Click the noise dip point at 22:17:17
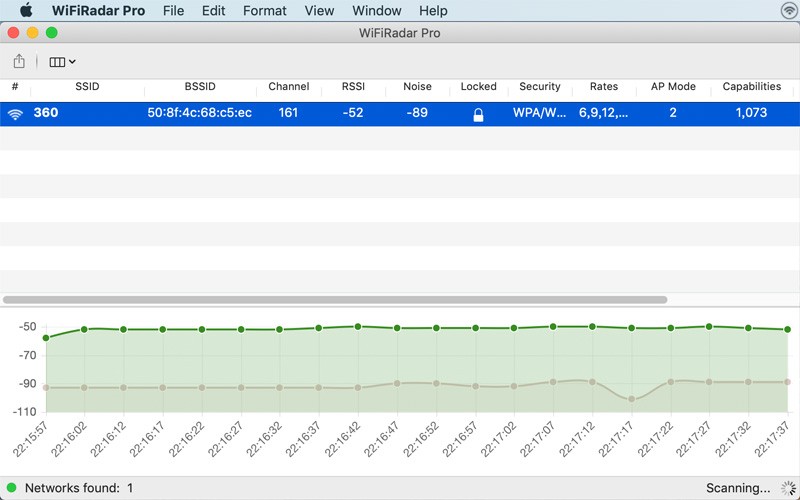Image resolution: width=800 pixels, height=500 pixels. 632,399
